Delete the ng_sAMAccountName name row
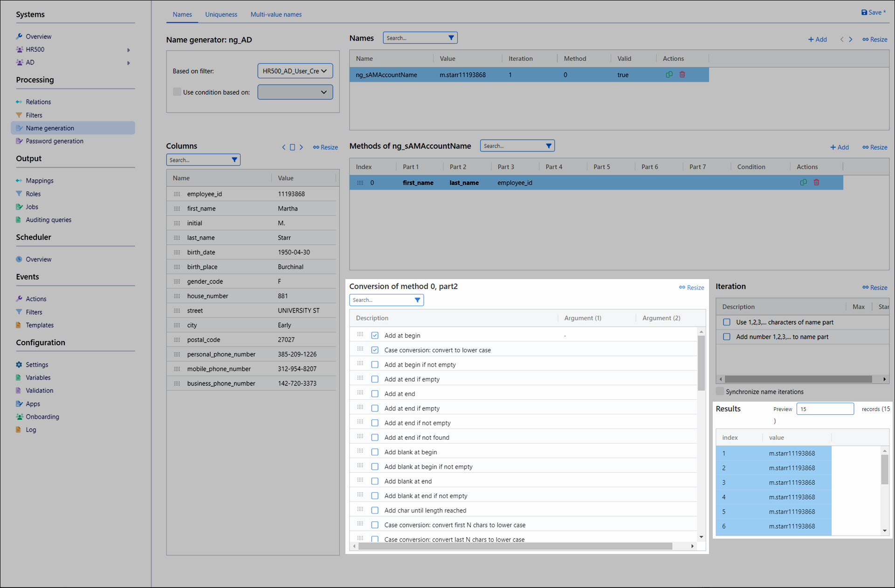 click(682, 75)
